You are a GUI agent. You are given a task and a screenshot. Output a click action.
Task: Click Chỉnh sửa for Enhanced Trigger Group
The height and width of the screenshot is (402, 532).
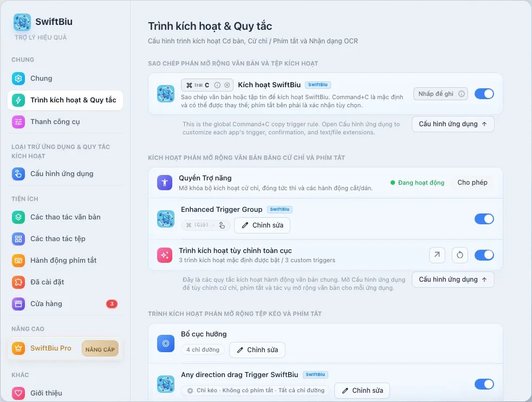point(262,225)
